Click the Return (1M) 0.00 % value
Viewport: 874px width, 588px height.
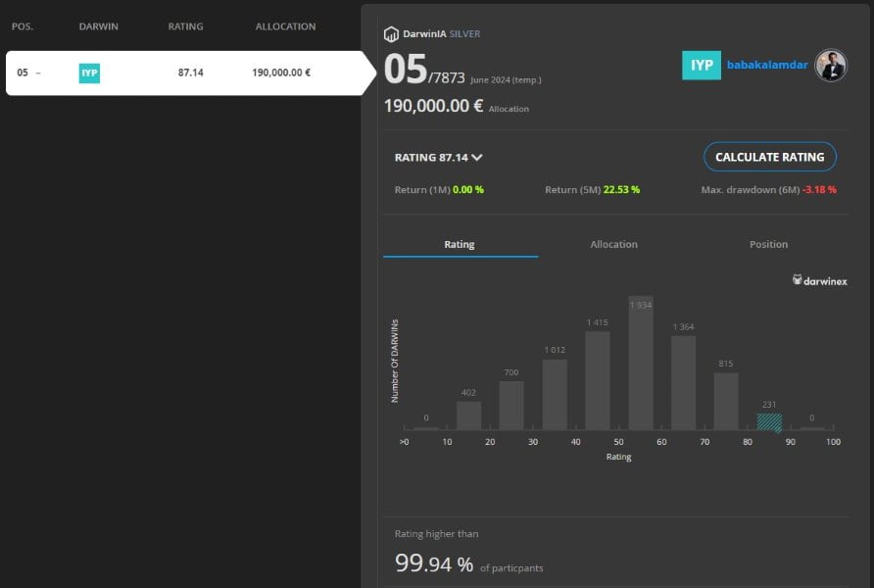click(x=468, y=189)
